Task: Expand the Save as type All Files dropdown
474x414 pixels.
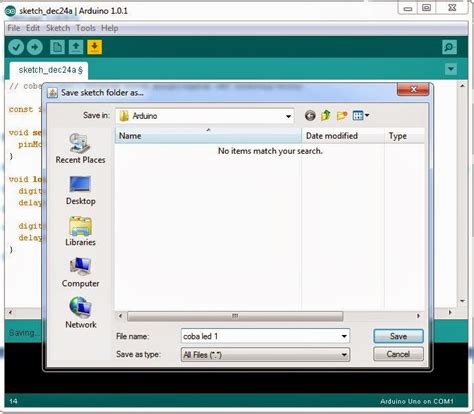Action: [265, 355]
